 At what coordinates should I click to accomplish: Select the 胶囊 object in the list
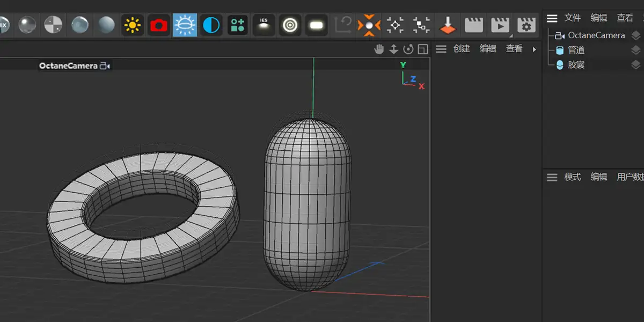tap(576, 65)
